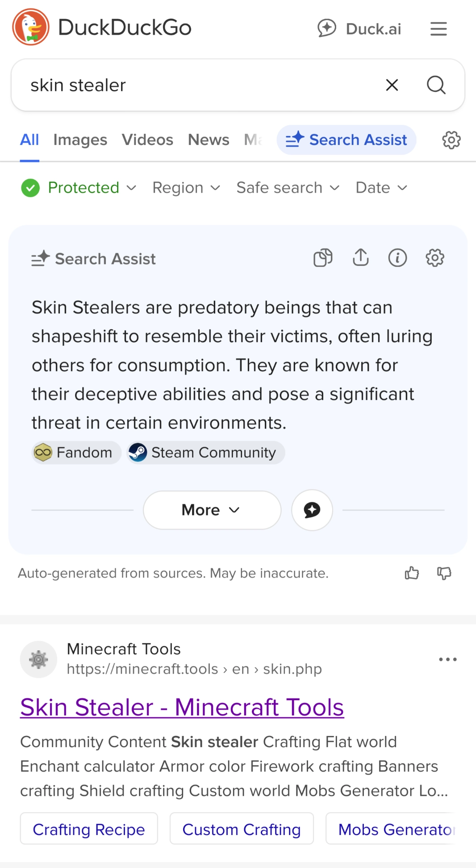Image resolution: width=476 pixels, height=868 pixels.
Task: Click the search magnifier icon
Action: pyautogui.click(x=436, y=85)
